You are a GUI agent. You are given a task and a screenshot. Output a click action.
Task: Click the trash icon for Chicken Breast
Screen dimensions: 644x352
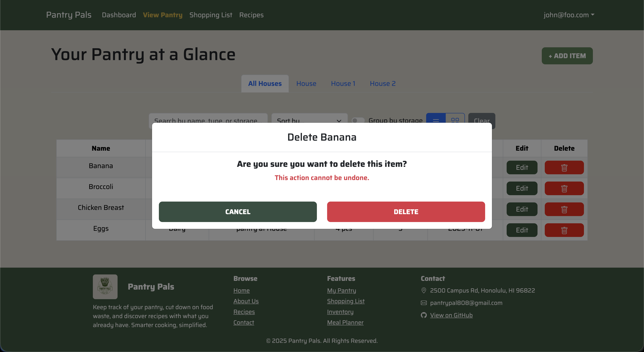[564, 209]
